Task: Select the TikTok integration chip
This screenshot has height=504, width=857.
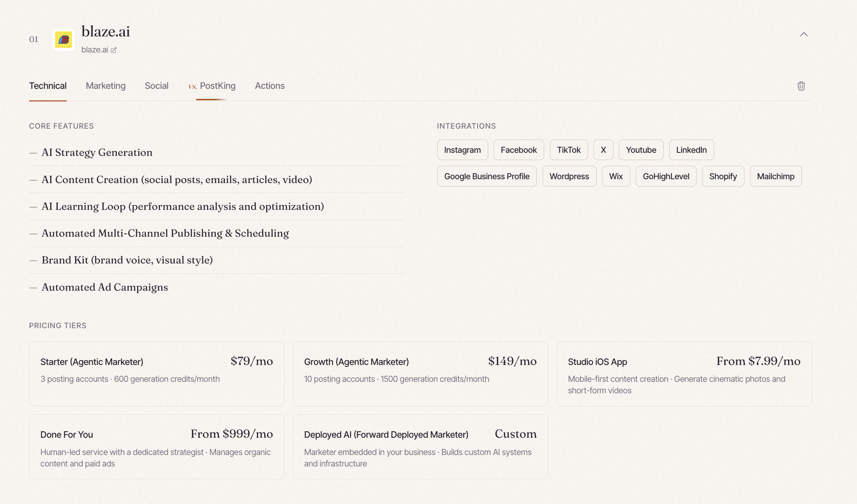Action: (569, 150)
